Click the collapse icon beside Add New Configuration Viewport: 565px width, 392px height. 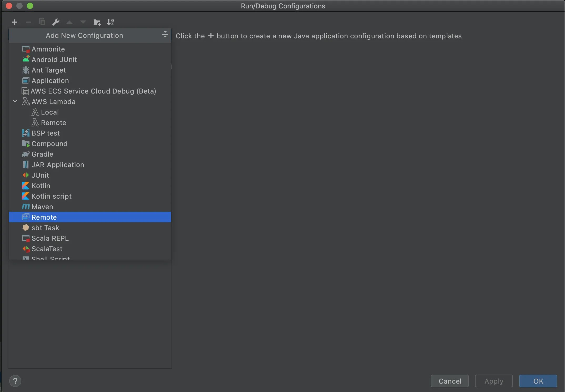click(x=165, y=35)
